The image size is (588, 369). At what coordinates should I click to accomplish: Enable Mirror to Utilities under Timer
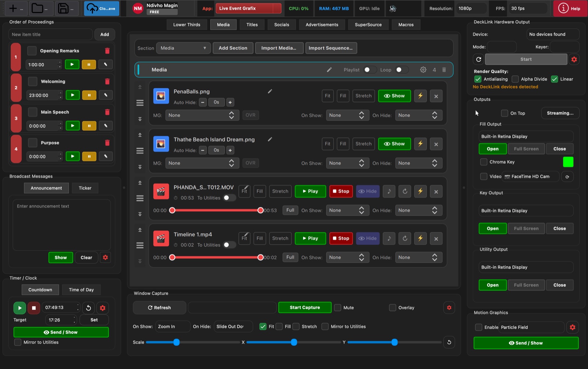coord(18,342)
